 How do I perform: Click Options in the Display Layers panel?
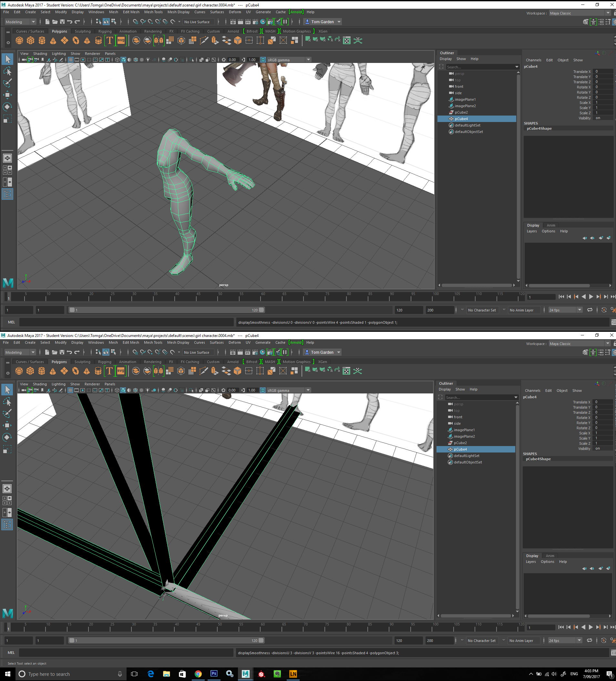point(549,231)
